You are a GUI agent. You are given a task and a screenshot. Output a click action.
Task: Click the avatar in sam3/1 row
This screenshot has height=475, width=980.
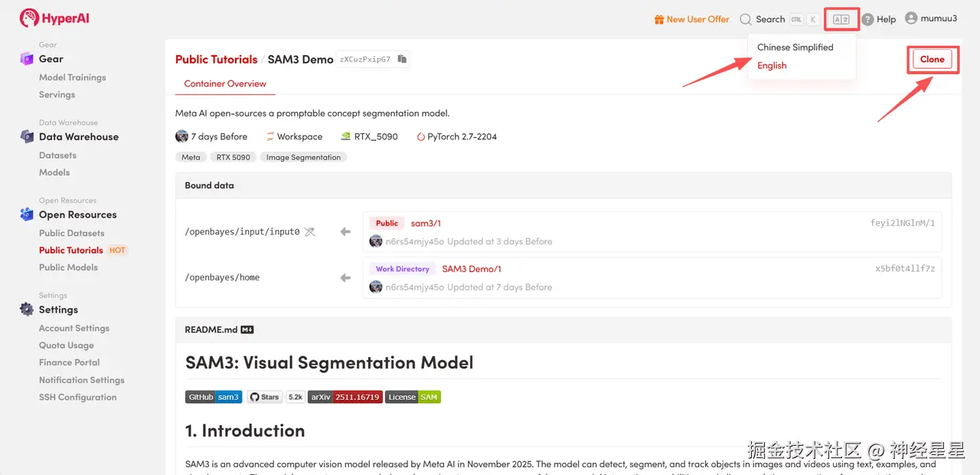376,241
